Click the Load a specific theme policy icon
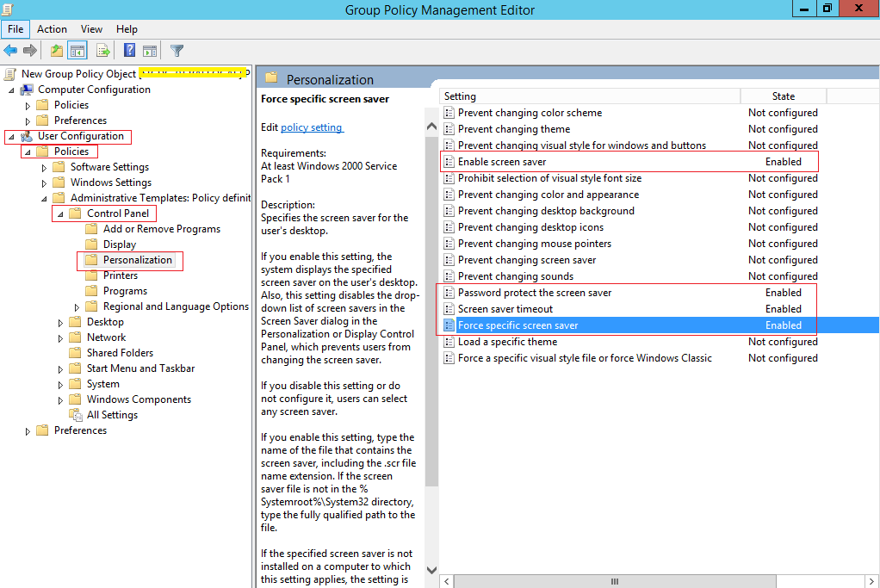This screenshot has height=588, width=880. coord(449,342)
